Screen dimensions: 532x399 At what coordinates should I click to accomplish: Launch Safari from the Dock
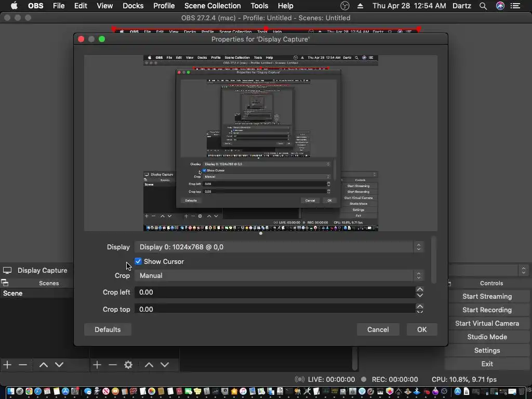[38, 391]
